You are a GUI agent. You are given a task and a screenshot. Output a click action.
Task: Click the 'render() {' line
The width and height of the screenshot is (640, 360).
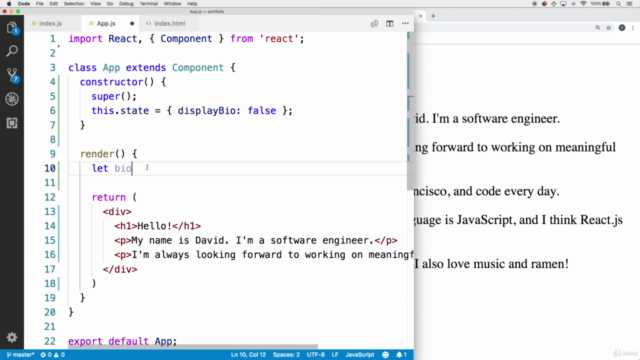pyautogui.click(x=109, y=154)
